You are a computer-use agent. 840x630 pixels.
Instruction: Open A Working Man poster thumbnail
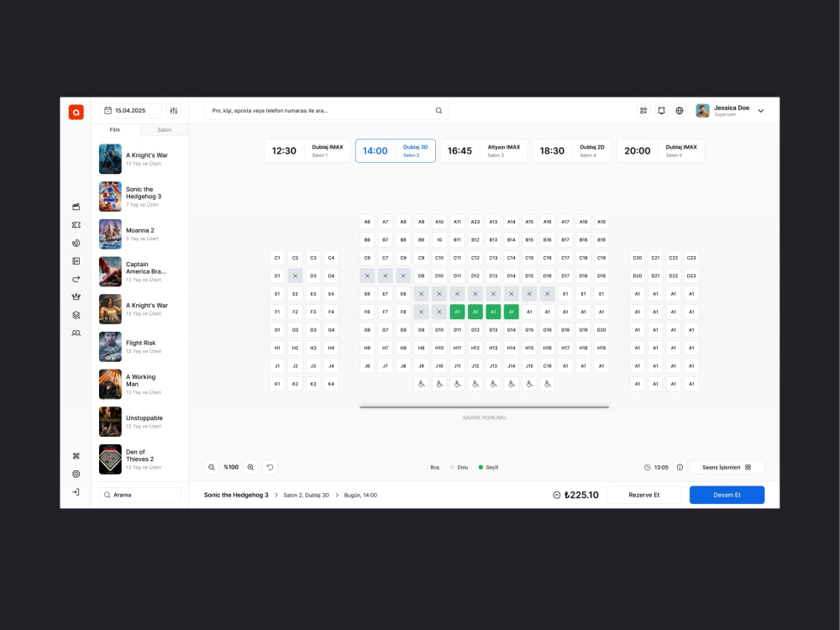click(110, 384)
